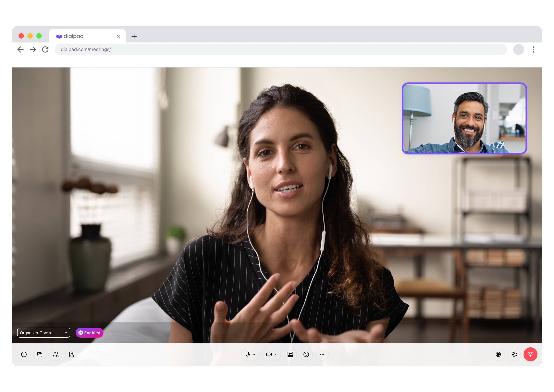This screenshot has height=392, width=554.
Task: Open the meeting settings
Action: coord(514,354)
